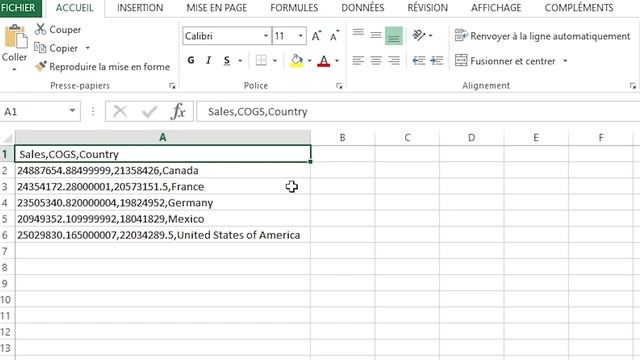Viewport: 640px width, 360px height.
Task: Center text horizontally
Action: (376, 60)
